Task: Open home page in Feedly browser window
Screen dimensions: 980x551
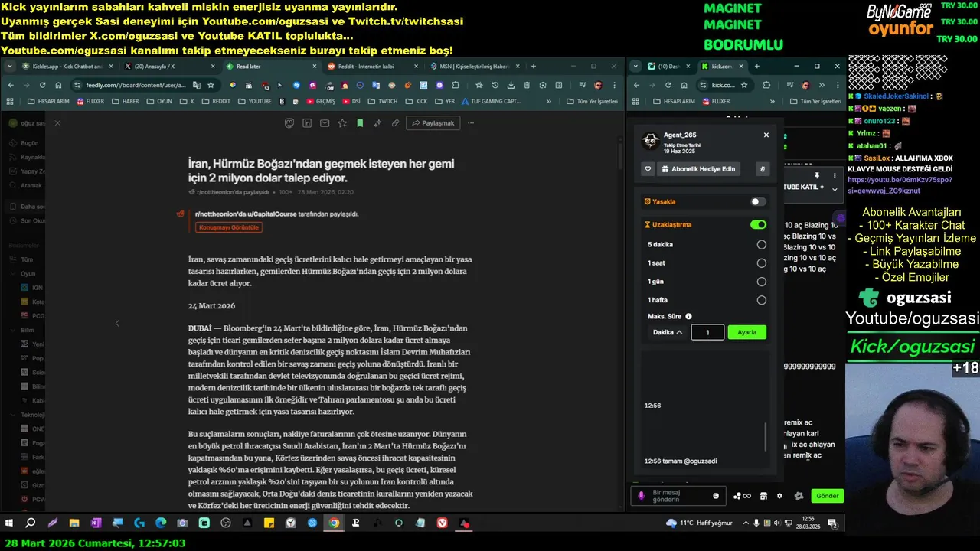Action: (58, 85)
